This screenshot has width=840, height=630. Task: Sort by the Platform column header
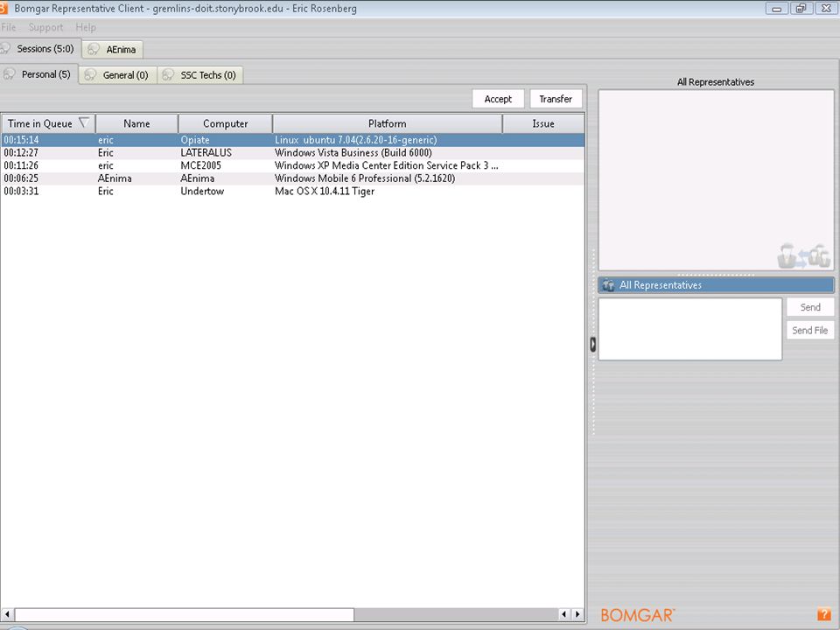tap(388, 123)
